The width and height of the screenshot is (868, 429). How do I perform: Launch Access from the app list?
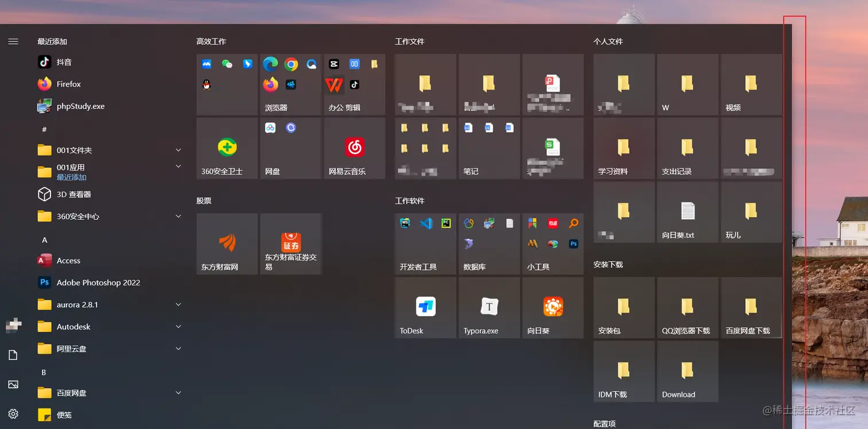[109, 261]
